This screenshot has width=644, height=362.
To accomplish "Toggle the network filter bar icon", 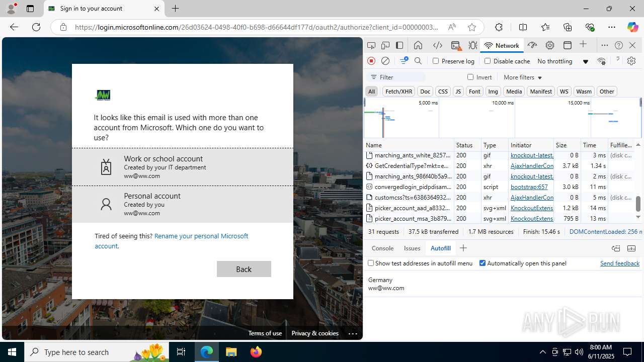I will pyautogui.click(x=404, y=61).
